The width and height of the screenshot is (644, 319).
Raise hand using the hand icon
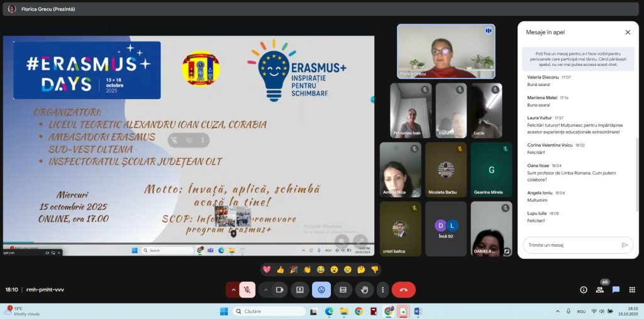[364, 289]
